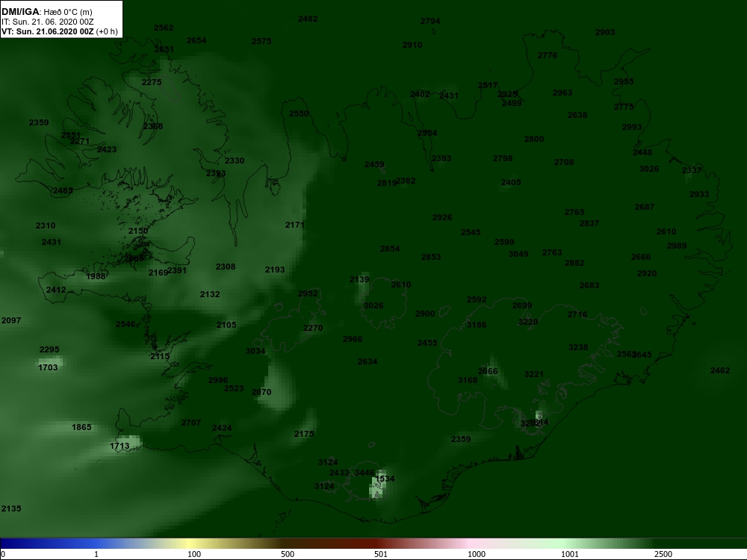Click the color scale label 100
The image size is (747, 560).
194,554
